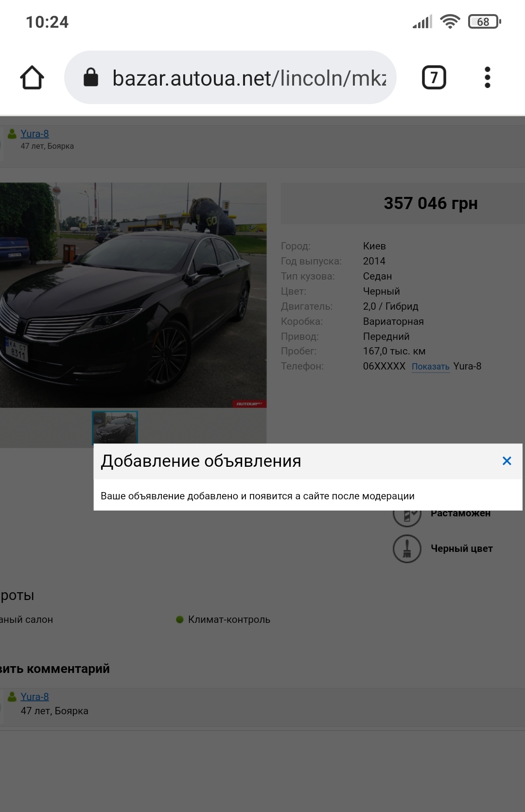The image size is (525, 812).
Task: Tap the address bar with bazar.autoua.net URL
Action: click(x=248, y=78)
